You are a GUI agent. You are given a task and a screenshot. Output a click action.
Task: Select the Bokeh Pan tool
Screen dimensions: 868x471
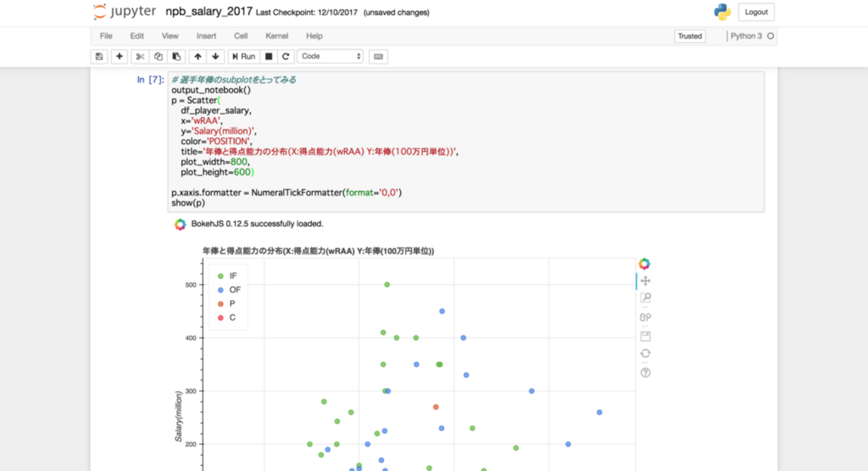coord(644,281)
